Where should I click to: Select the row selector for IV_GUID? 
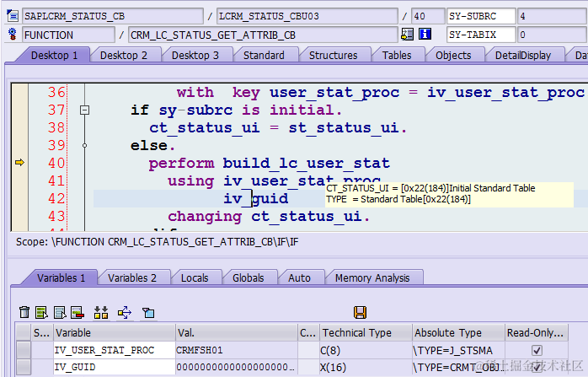click(24, 367)
